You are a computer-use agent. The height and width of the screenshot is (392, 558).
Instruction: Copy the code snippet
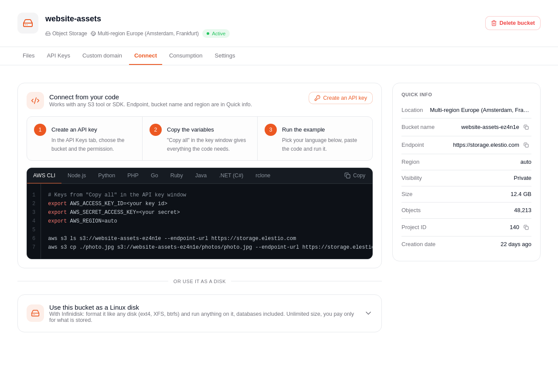[355, 176]
